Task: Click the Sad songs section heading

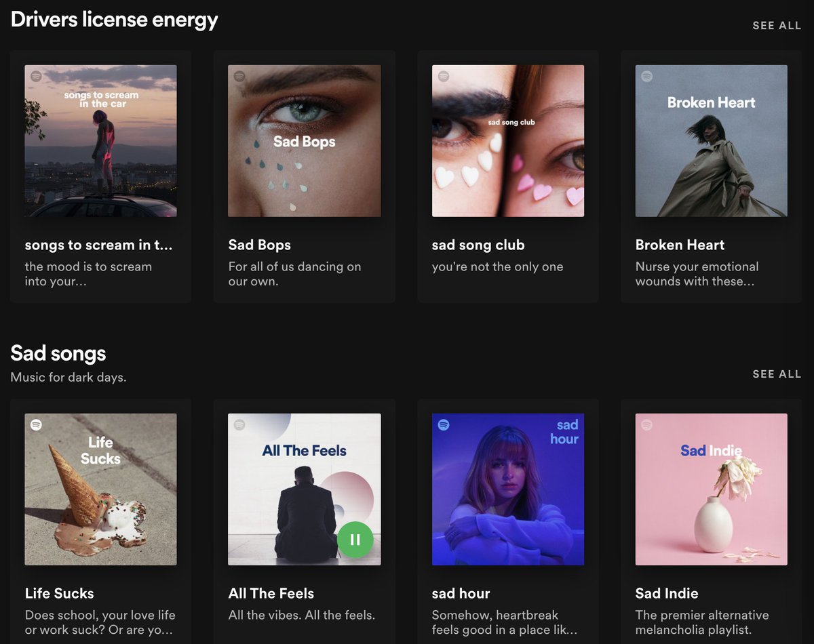Action: point(58,353)
